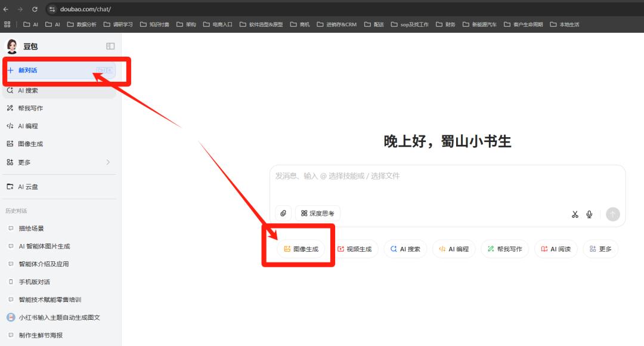Attach a file using the paperclip icon
644x346 pixels.
[284, 213]
